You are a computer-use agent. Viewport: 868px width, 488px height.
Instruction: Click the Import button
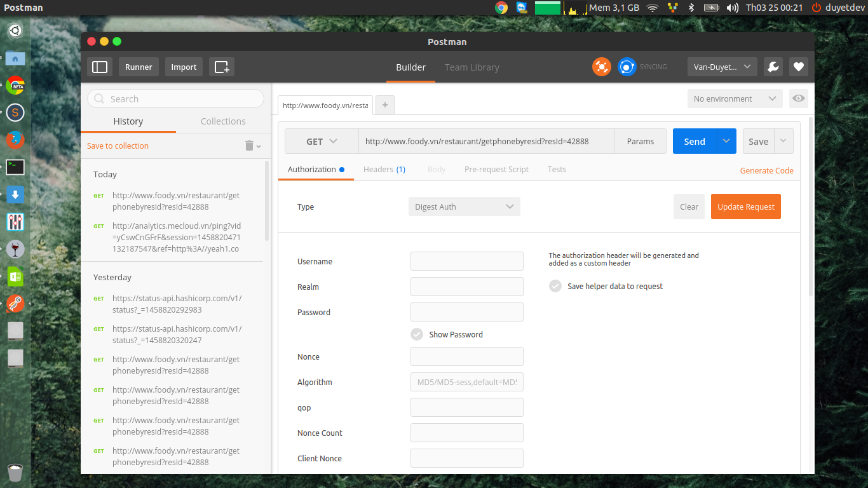184,67
